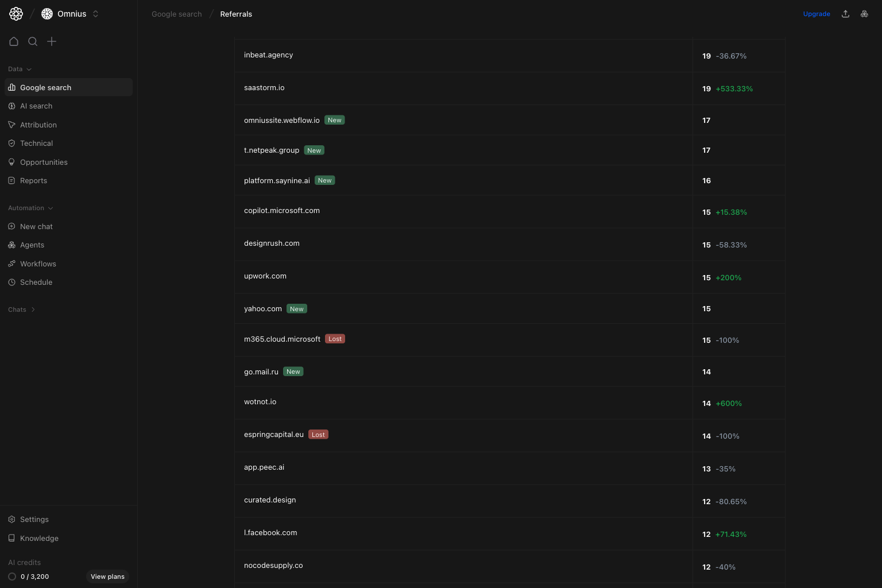Click the share/export icon in the top bar
The width and height of the screenshot is (882, 588).
click(x=845, y=13)
